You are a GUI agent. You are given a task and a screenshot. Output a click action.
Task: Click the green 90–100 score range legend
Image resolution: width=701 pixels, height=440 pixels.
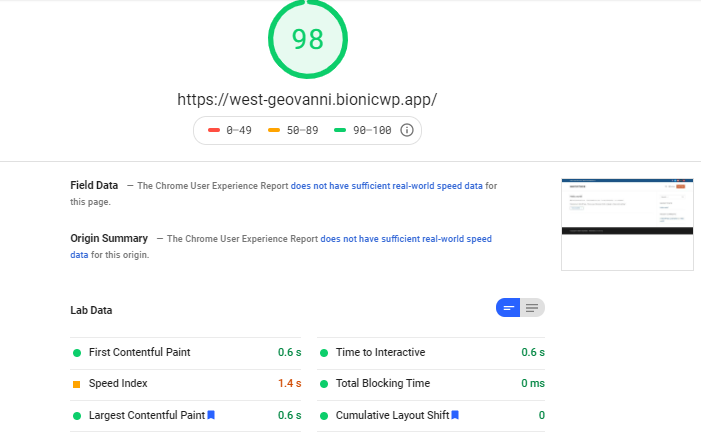coord(363,130)
